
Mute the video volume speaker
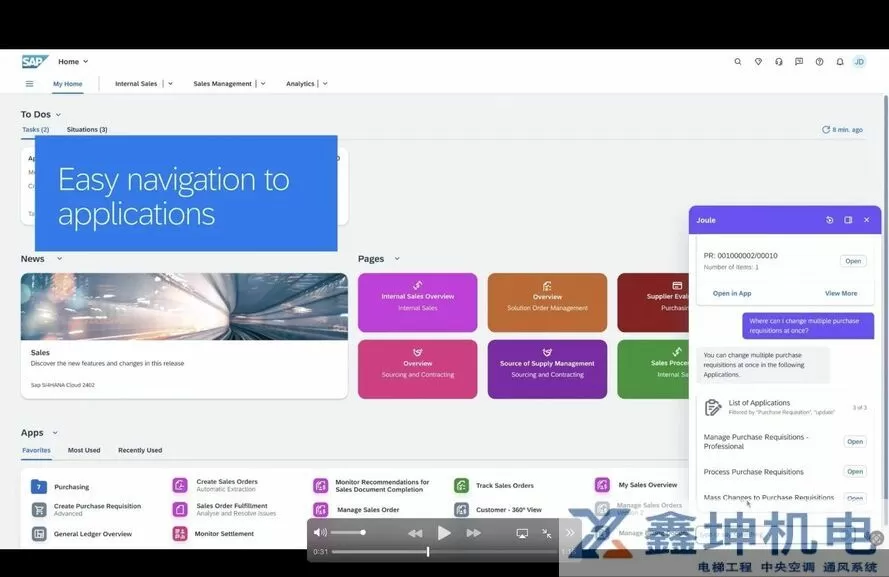point(320,532)
